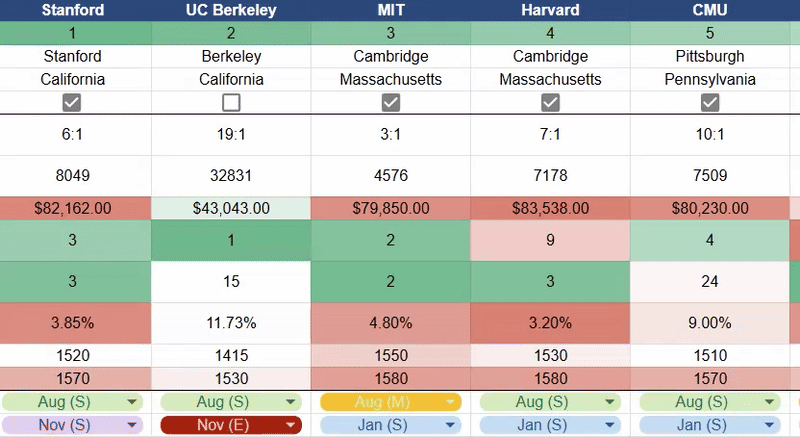
Task: Uncheck the Stanford column checkbox
Action: 72,102
